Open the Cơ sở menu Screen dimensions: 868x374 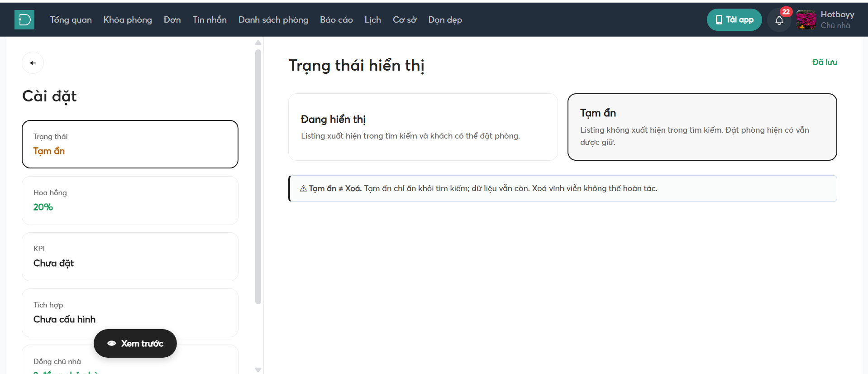click(x=405, y=20)
